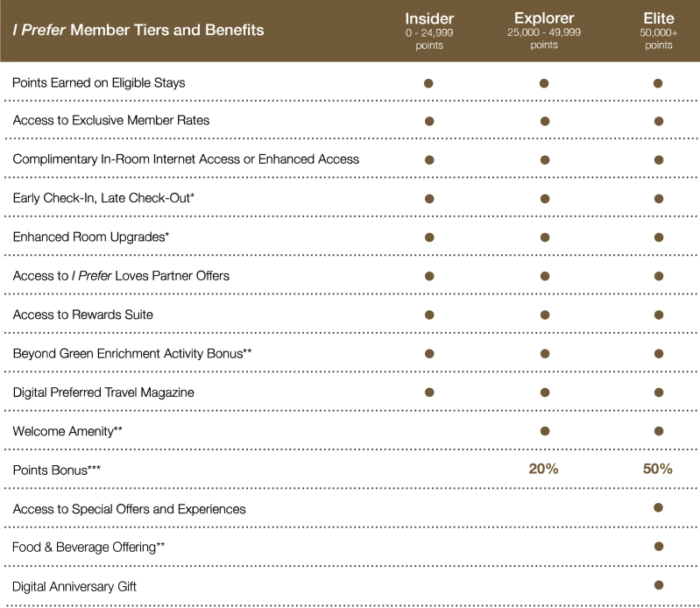The height and width of the screenshot is (608, 700).
Task: Click I Prefer Member Tiers and Benefits title
Action: point(138,30)
